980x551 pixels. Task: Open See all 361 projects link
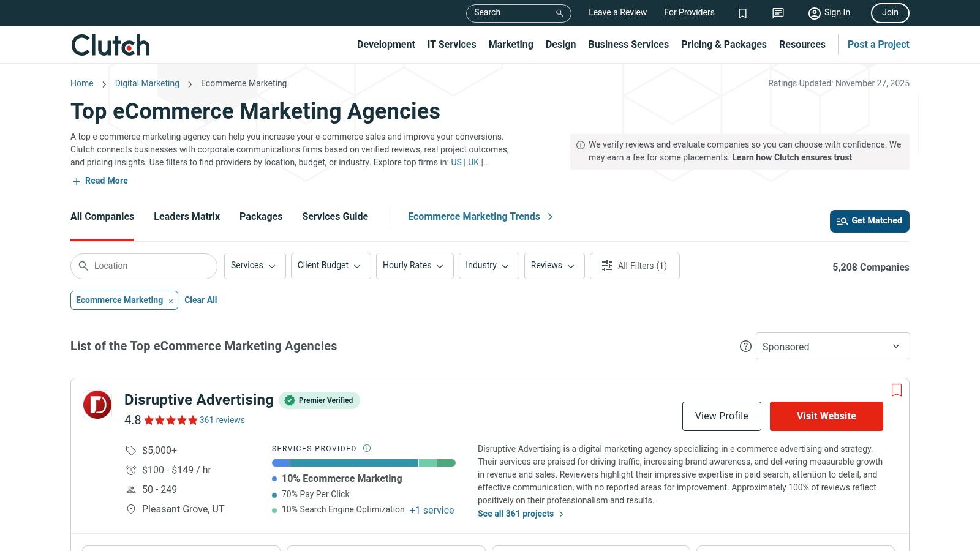click(515, 514)
